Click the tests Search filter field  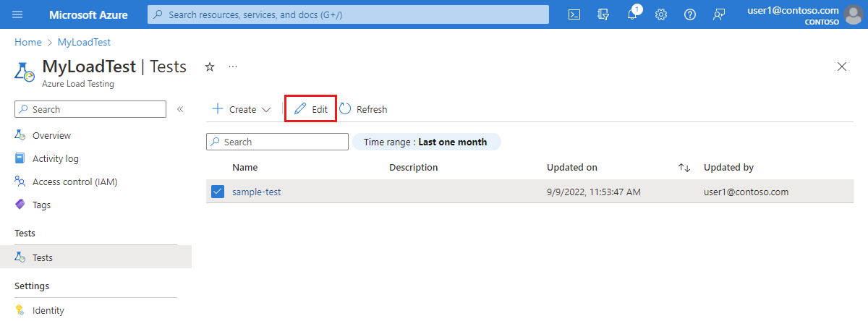[276, 142]
